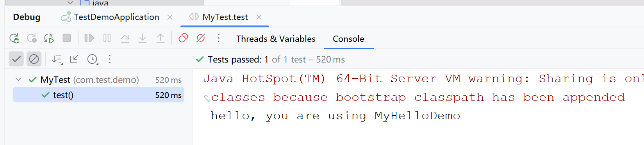This screenshot has width=644, height=145.
Task: Close the MyTest.test tab
Action: pyautogui.click(x=259, y=17)
